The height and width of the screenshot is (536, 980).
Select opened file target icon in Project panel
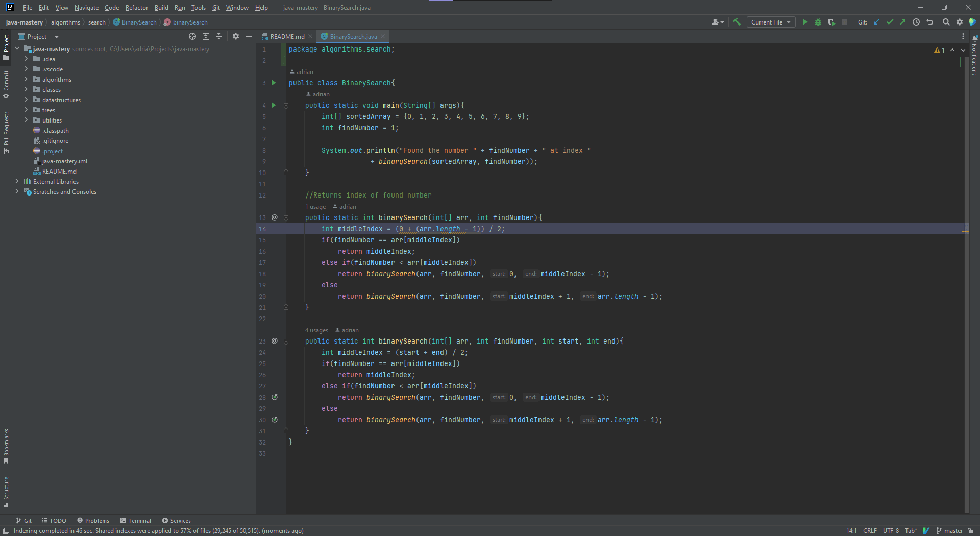[x=192, y=37]
